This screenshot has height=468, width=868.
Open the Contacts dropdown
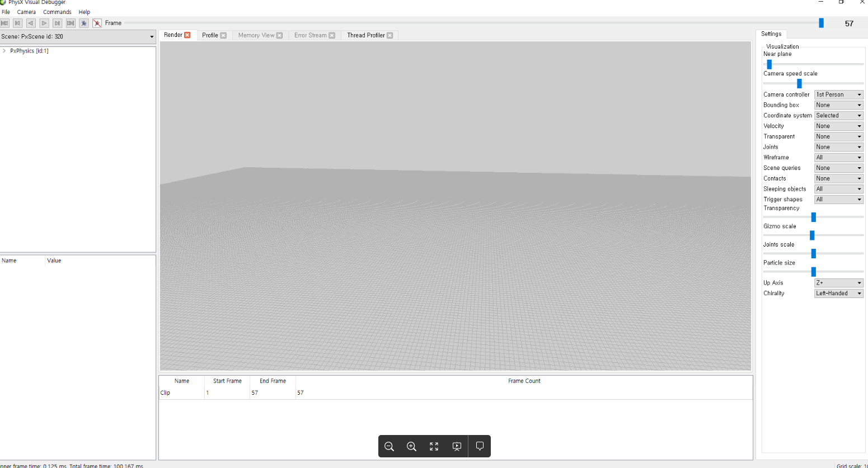point(839,178)
